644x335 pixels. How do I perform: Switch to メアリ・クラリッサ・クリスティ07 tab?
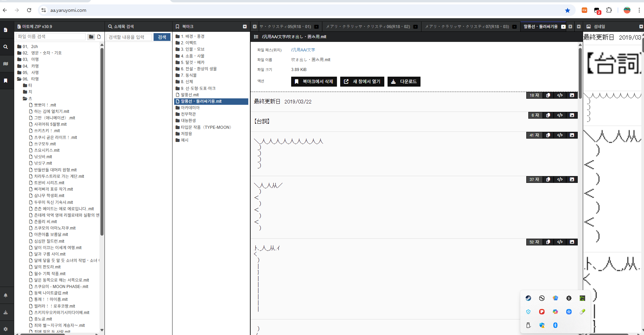(467, 26)
